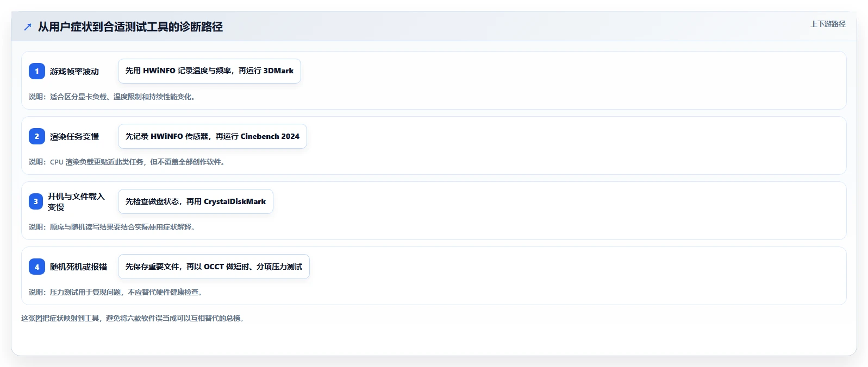Click the 游戏帧率波动 symptom label
868x367 pixels.
[74, 72]
